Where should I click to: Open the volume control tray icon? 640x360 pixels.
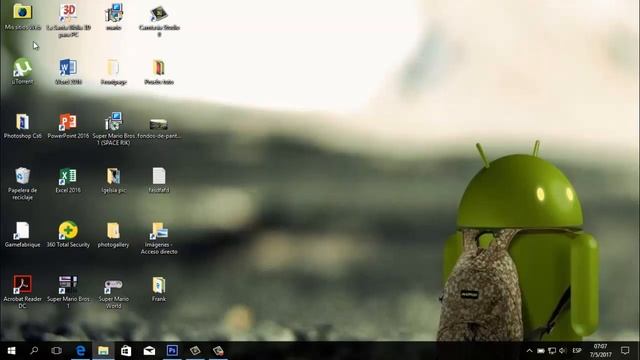pos(563,351)
